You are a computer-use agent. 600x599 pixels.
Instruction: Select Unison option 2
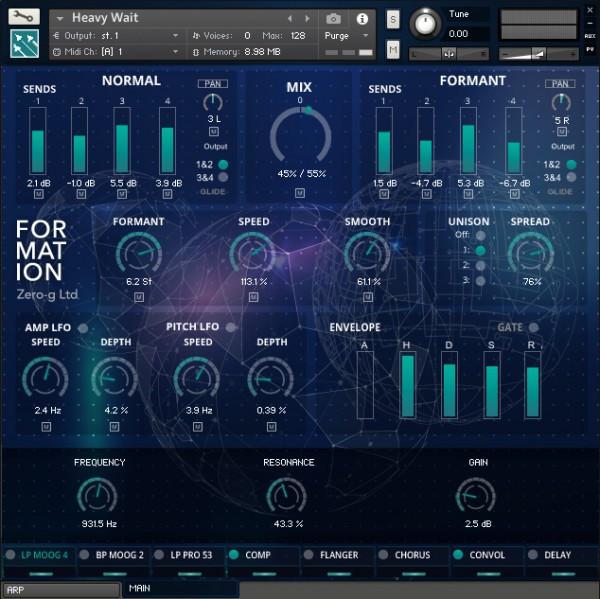480,265
